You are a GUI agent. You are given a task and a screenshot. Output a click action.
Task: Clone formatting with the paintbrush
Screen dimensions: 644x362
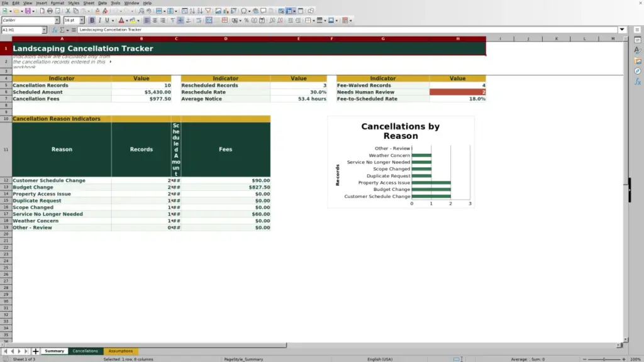point(97,11)
